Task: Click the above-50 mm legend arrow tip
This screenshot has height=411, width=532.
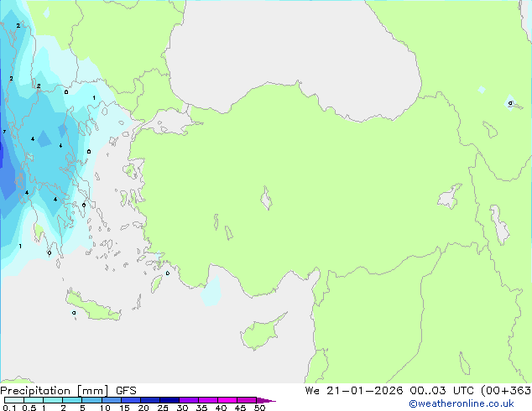Action: point(266,400)
